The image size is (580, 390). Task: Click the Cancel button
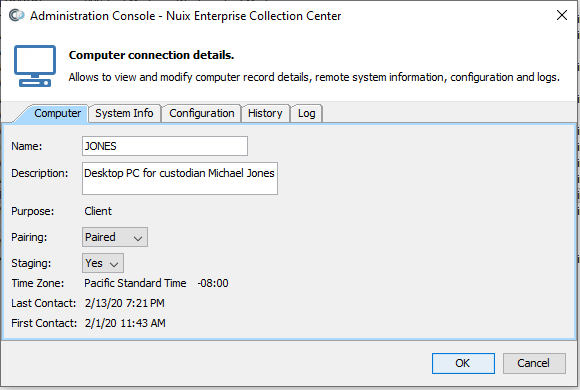pos(534,363)
